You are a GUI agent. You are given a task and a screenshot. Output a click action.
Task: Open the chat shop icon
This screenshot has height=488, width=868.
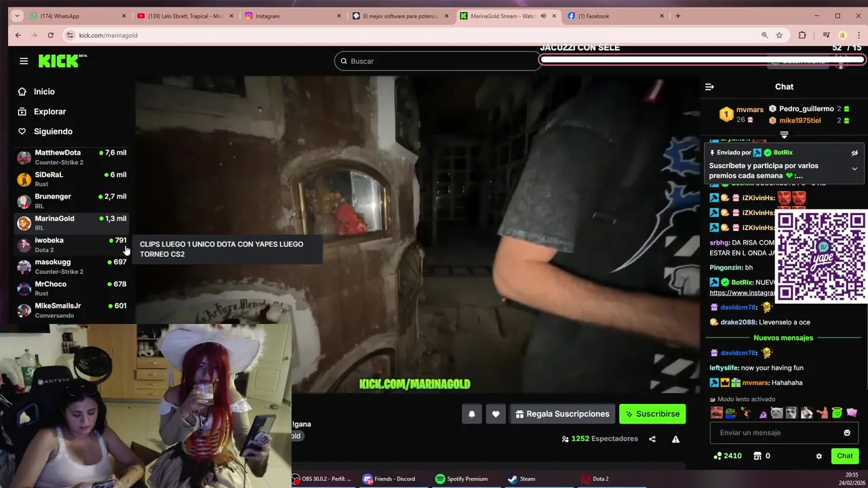[x=757, y=456]
